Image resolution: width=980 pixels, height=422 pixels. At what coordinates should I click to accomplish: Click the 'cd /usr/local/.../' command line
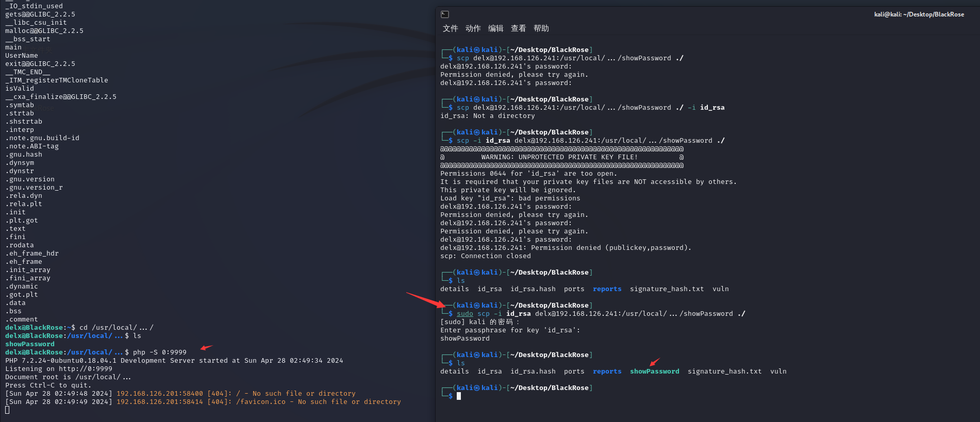click(x=116, y=328)
